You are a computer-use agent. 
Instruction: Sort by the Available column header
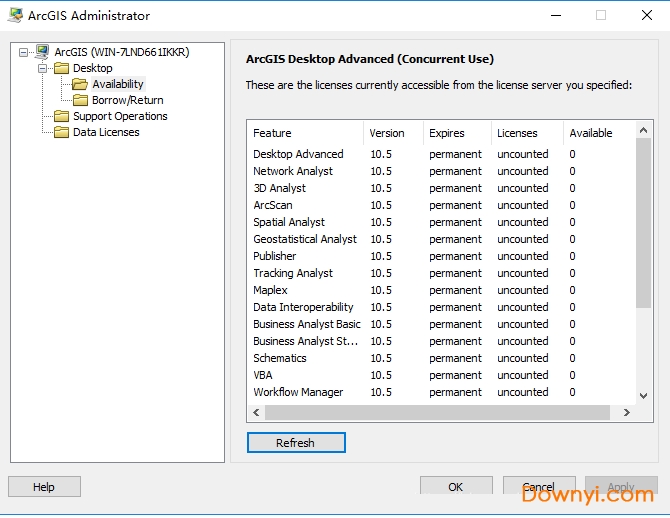(599, 133)
